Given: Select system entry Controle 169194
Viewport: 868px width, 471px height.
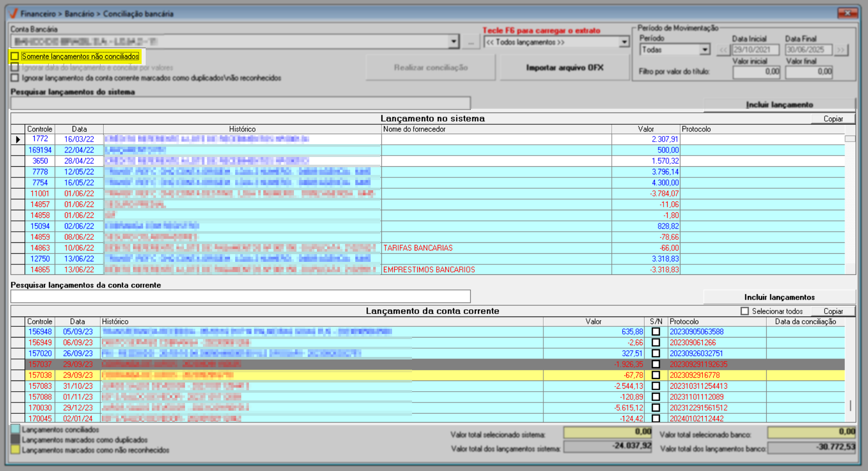Looking at the screenshot, I should coord(40,150).
